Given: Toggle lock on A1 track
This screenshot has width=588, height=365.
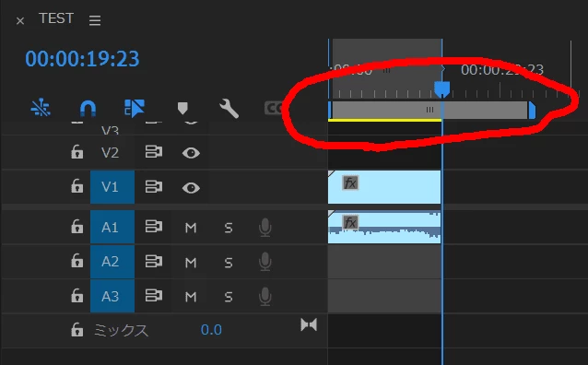Looking at the screenshot, I should click(x=76, y=227).
